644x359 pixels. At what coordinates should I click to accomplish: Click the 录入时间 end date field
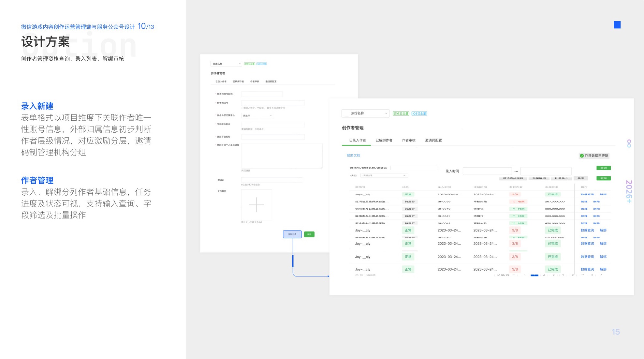pyautogui.click(x=546, y=171)
